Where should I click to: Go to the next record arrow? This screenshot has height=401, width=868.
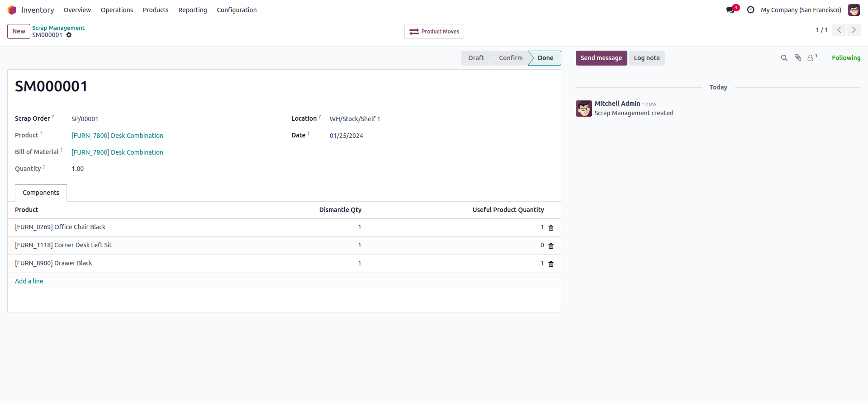point(854,30)
